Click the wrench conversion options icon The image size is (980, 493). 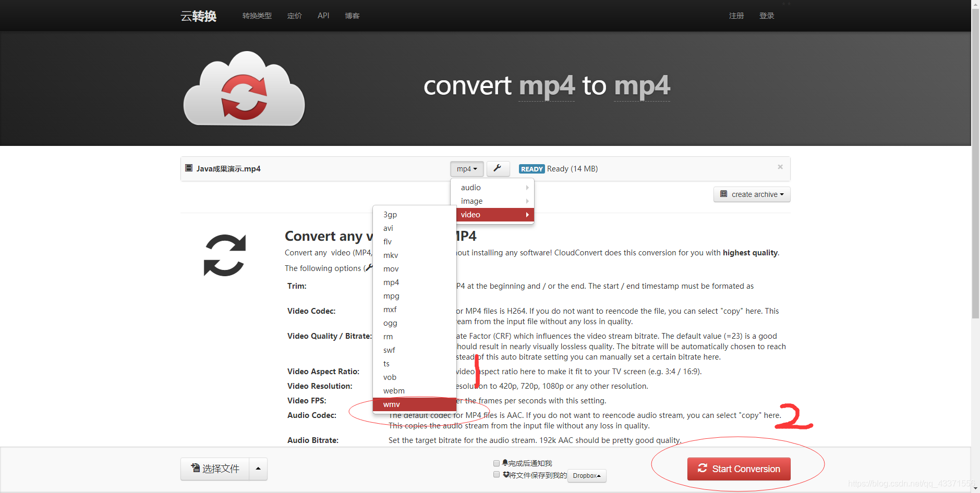(x=498, y=168)
